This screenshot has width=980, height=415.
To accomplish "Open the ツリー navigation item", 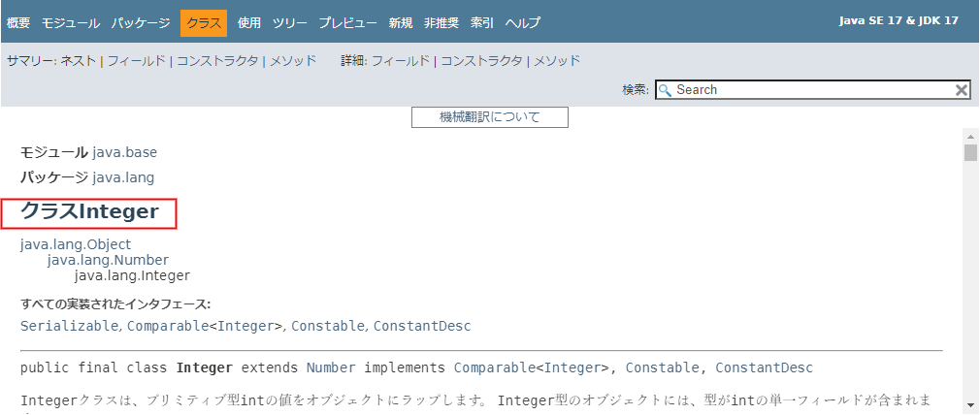I will tap(290, 23).
